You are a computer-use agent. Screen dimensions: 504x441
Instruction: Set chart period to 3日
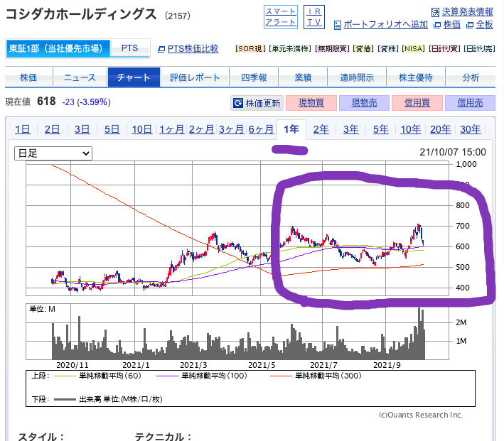tap(82, 129)
